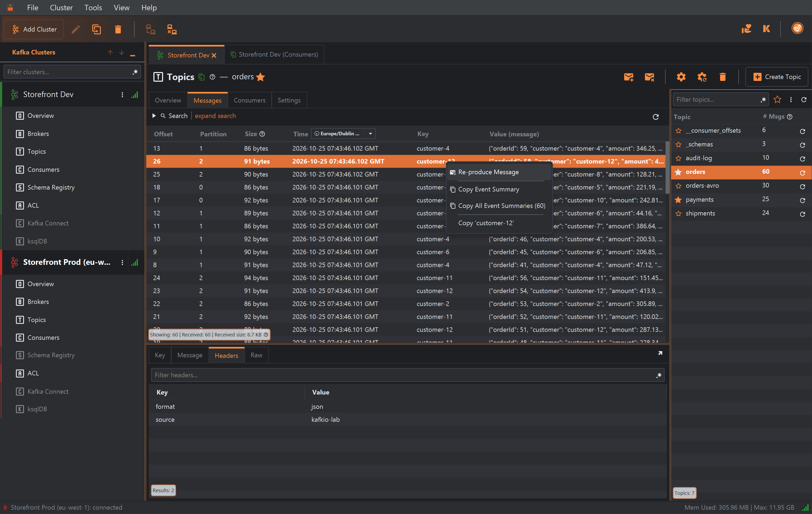The width and height of the screenshot is (812, 514).
Task: Click the duplicate cluster icon in toolbar
Action: [97, 29]
